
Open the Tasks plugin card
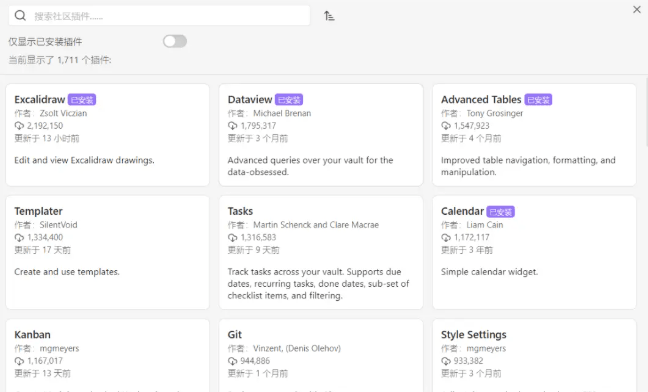coord(321,252)
